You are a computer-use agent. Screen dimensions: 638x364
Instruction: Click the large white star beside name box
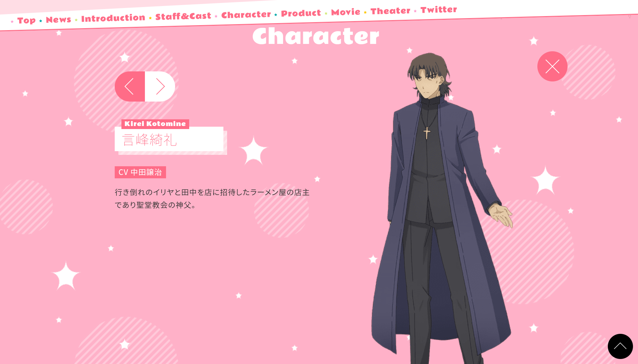tap(253, 150)
